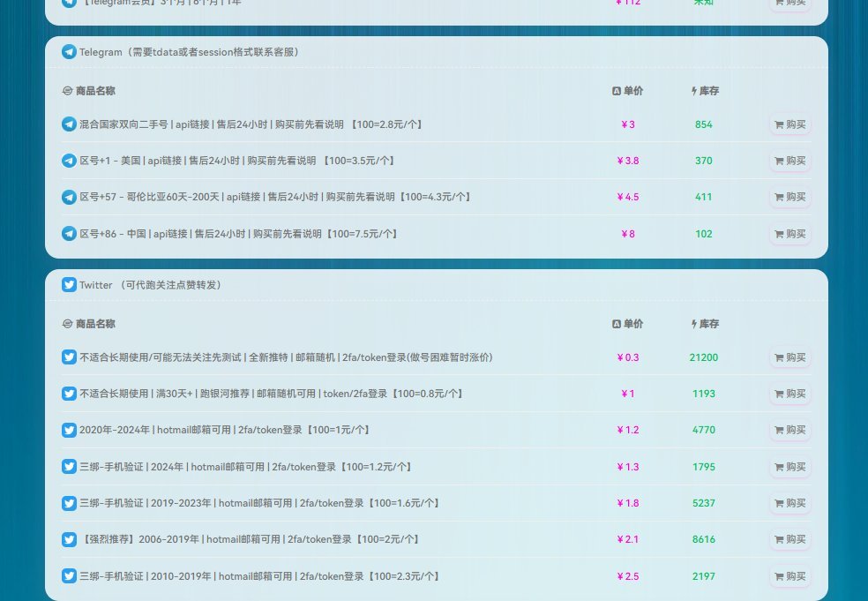
Task: Buy 2020年-2024年 Twitter account priced ¥1.2
Action: tap(790, 430)
